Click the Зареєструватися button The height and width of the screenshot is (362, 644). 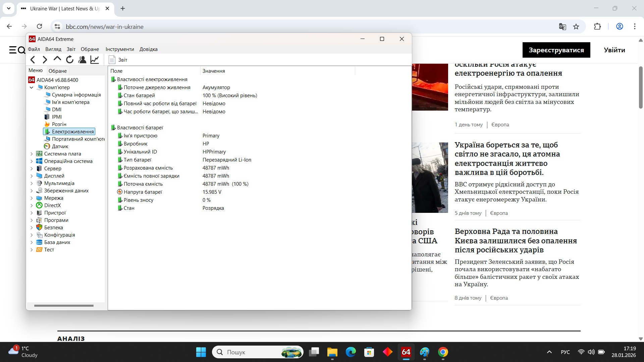(556, 50)
